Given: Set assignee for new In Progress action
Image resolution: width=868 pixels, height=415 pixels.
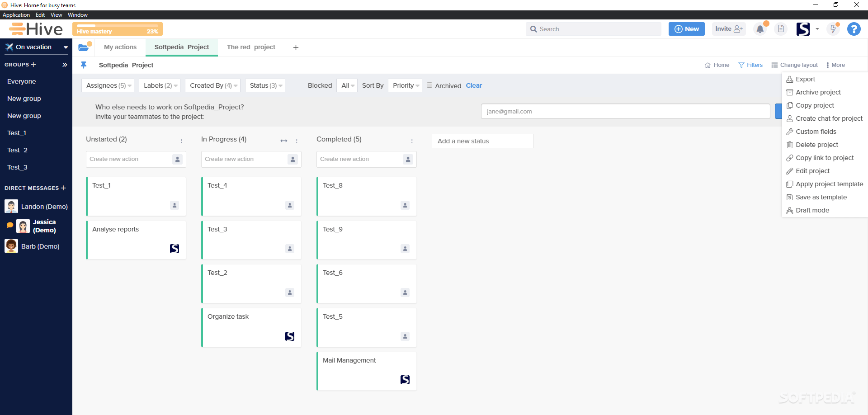Looking at the screenshot, I should pos(292,159).
